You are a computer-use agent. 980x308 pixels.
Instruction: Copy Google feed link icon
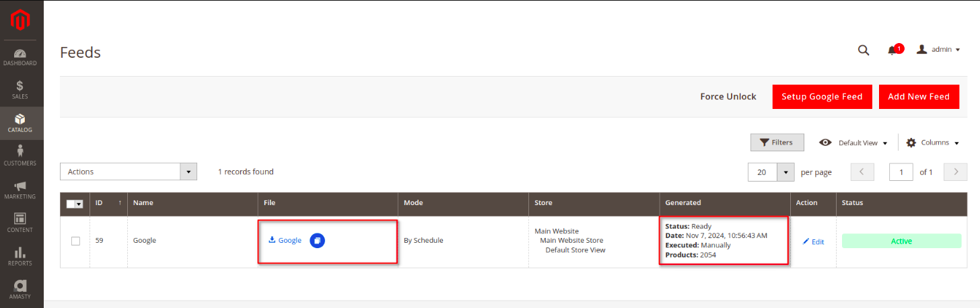coord(318,240)
